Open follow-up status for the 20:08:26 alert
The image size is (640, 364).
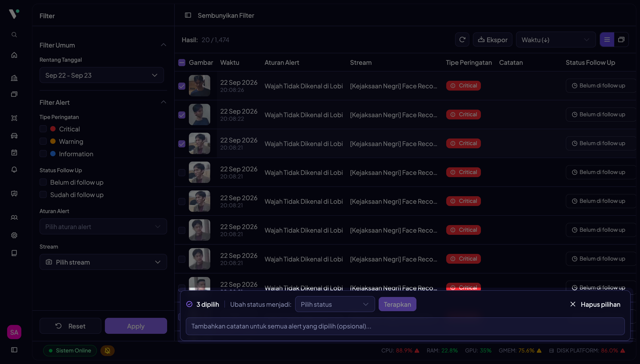click(x=601, y=86)
